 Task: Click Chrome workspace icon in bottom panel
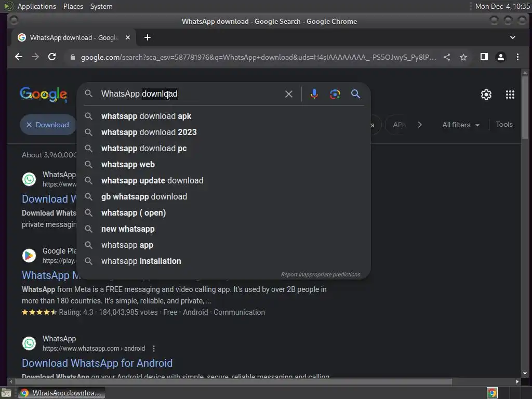click(x=492, y=393)
